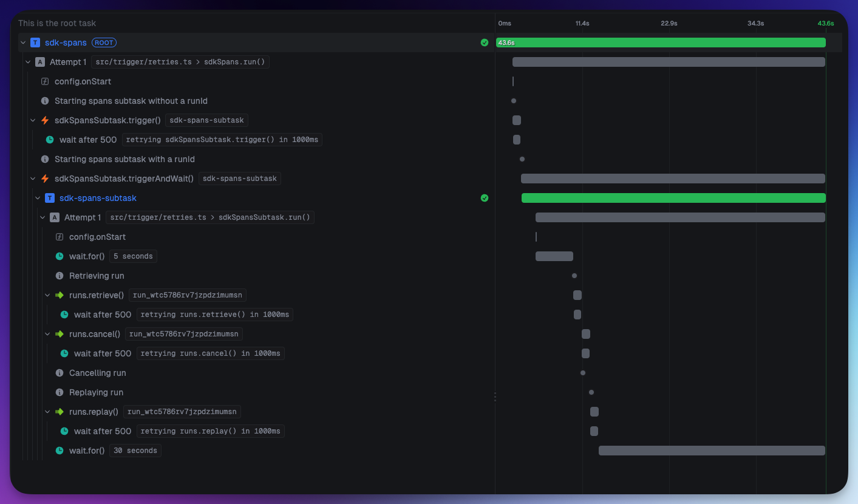Click the src/trigger/retries.ts > sdkSpans.run() tag
The height and width of the screenshot is (504, 858).
tap(180, 62)
